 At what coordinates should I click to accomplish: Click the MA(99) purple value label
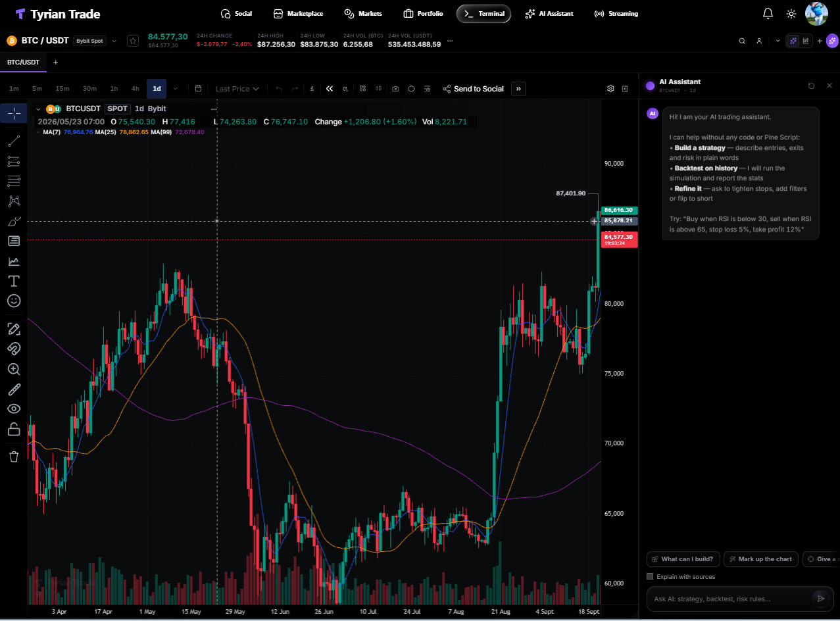point(189,132)
